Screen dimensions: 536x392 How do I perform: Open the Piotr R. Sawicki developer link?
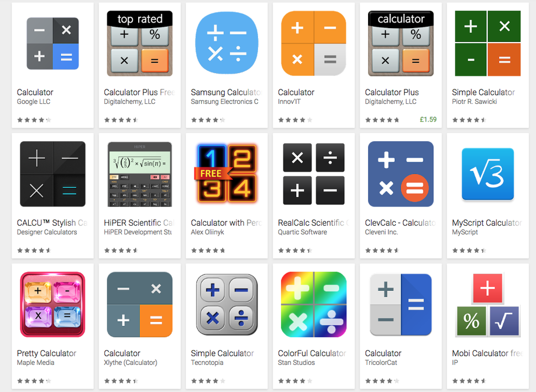[474, 102]
